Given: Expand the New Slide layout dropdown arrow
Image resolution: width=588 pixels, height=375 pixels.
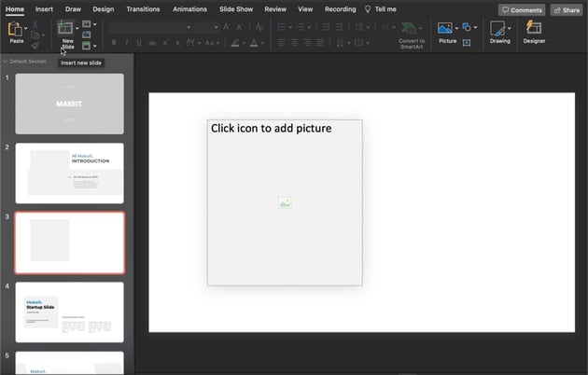Looking at the screenshot, I should [78, 28].
